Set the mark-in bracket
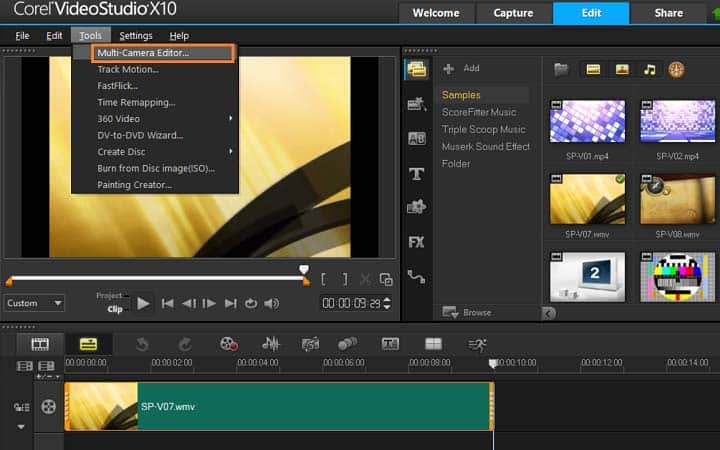Screen dimensions: 720x450 [324, 279]
